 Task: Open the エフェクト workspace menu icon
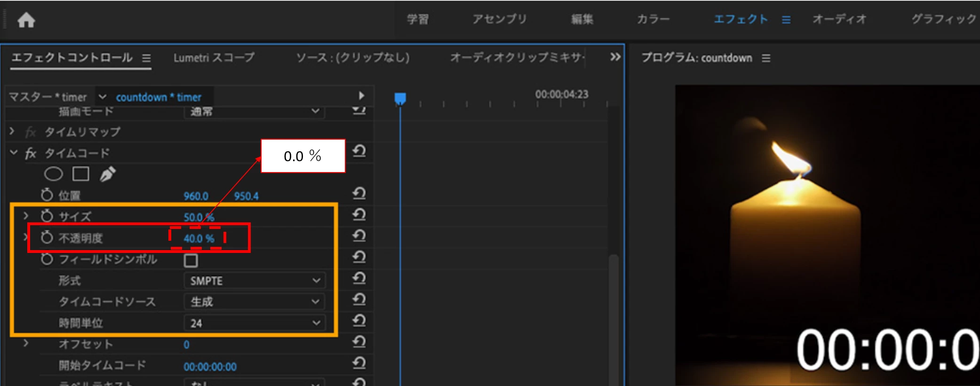pyautogui.click(x=786, y=20)
